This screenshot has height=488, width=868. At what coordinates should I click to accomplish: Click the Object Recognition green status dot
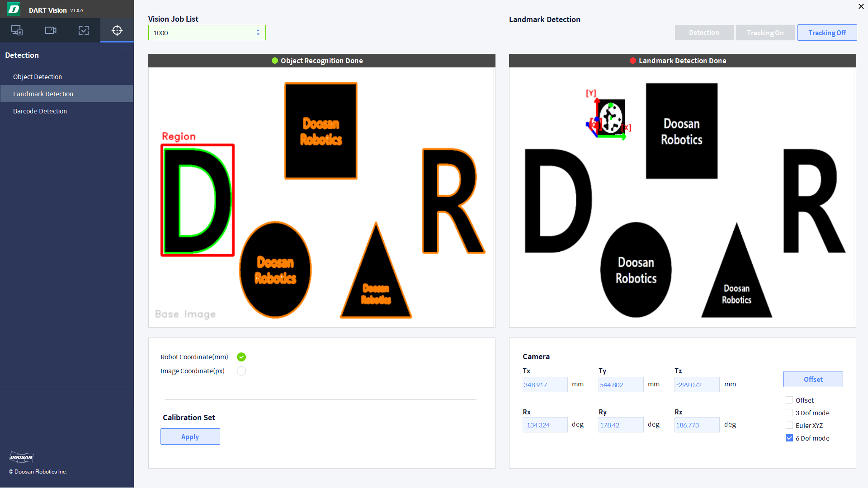pyautogui.click(x=274, y=60)
